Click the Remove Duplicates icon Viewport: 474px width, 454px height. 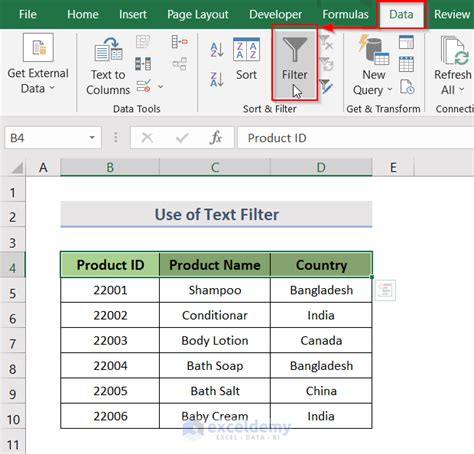coord(143,64)
